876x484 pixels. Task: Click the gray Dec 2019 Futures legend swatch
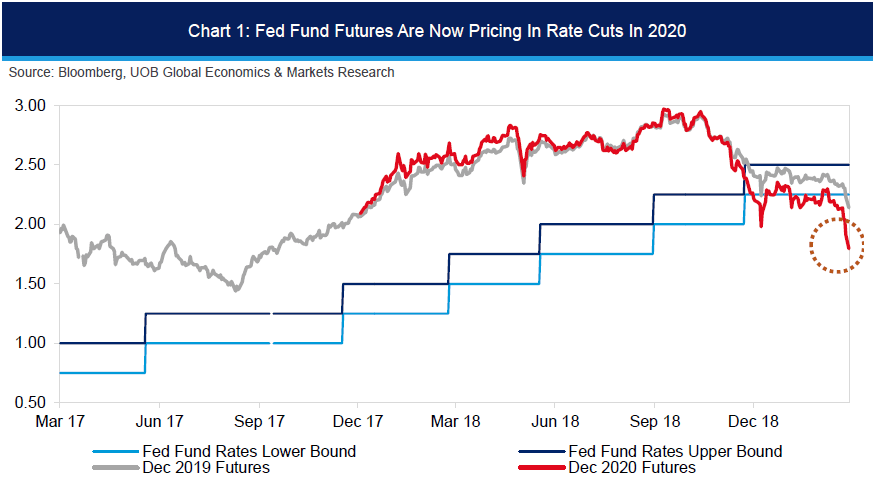tap(114, 467)
